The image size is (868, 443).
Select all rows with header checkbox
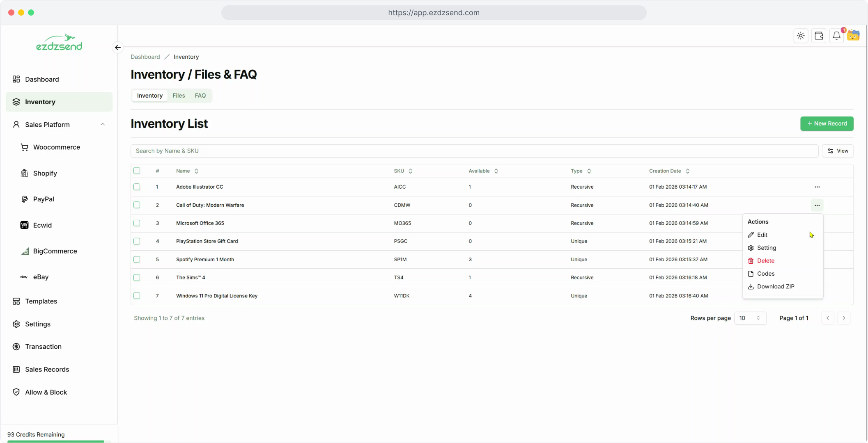pyautogui.click(x=137, y=171)
